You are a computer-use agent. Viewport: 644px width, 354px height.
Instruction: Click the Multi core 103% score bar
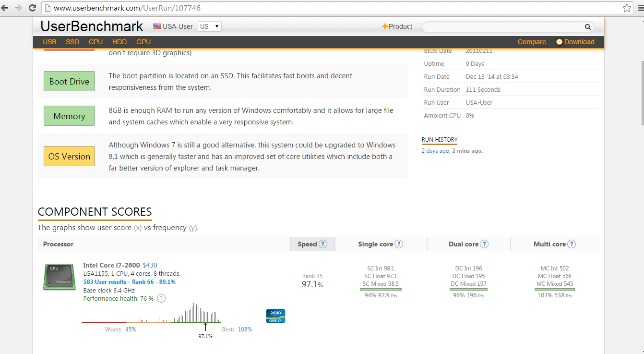[x=555, y=290]
